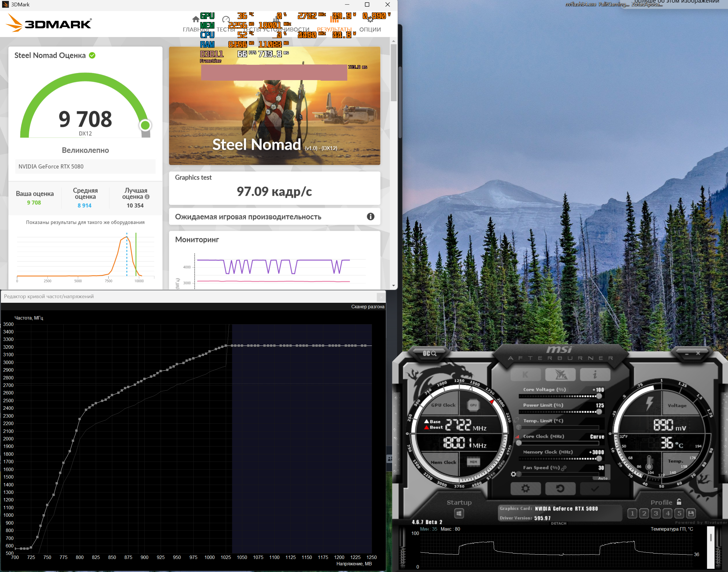This screenshot has height=572, width=728.
Task: Toggle the Profile lock icon
Action: tap(679, 502)
